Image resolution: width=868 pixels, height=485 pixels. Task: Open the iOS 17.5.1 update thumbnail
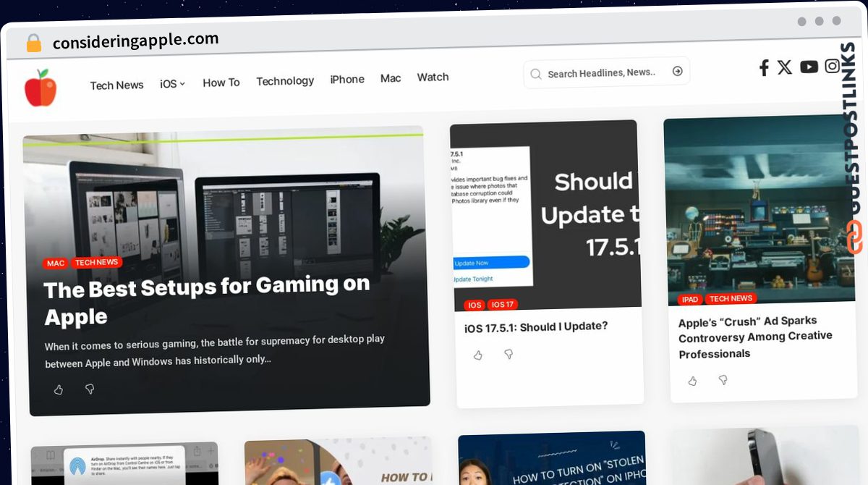point(545,217)
